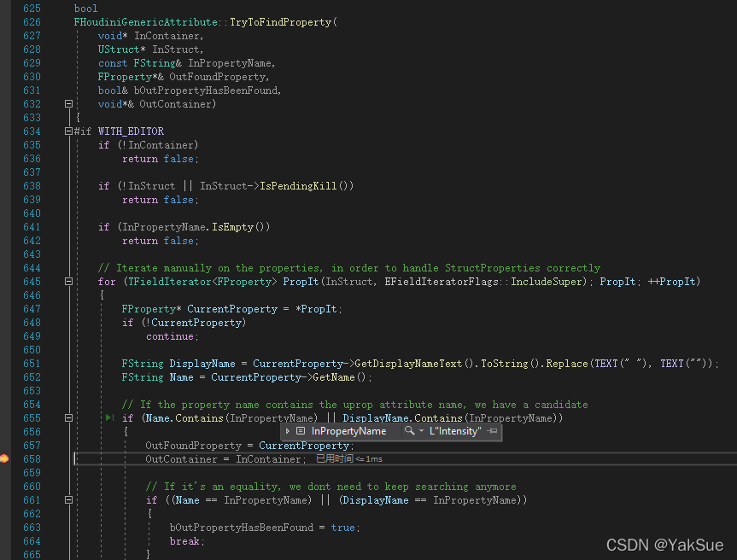Click 'DisplayName.Contains' on line 655
The height and width of the screenshot is (560, 737).
[402, 418]
